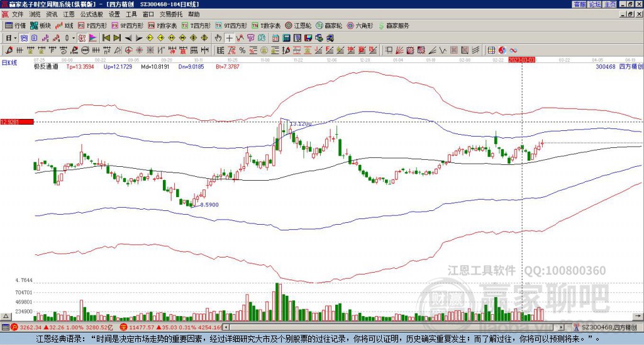Jump to last bar icon

(x=117, y=38)
